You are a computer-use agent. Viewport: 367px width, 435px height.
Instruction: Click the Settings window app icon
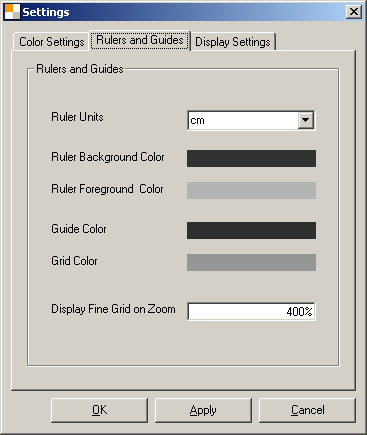12,12
